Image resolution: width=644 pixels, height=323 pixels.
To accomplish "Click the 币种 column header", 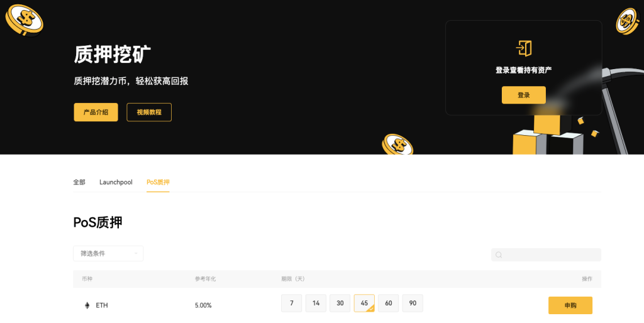I will tap(87, 278).
